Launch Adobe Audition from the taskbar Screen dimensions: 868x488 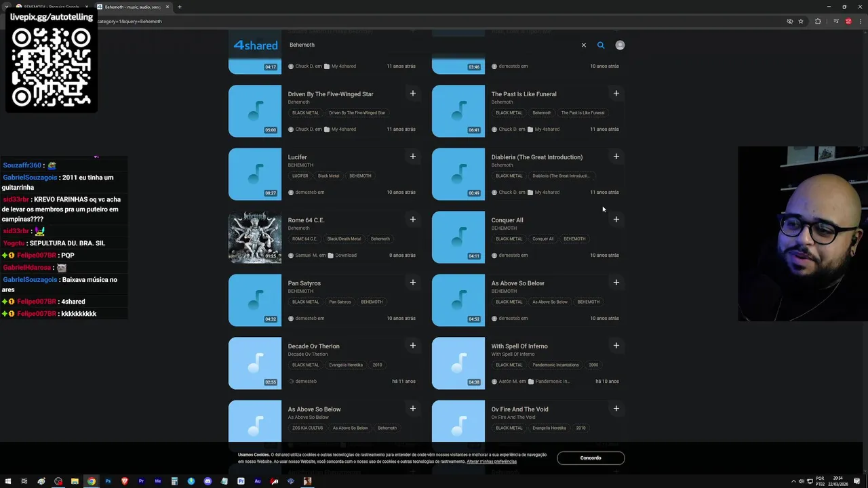pos(258,481)
